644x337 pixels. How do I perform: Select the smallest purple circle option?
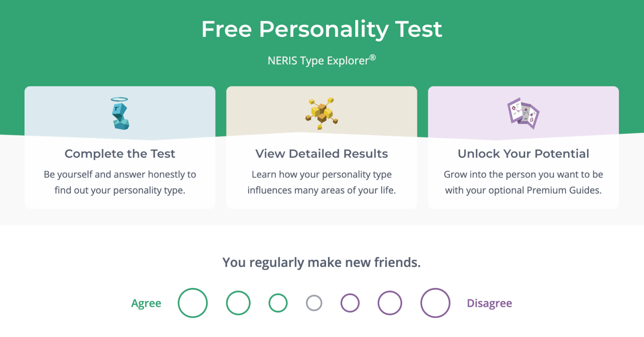tap(350, 303)
